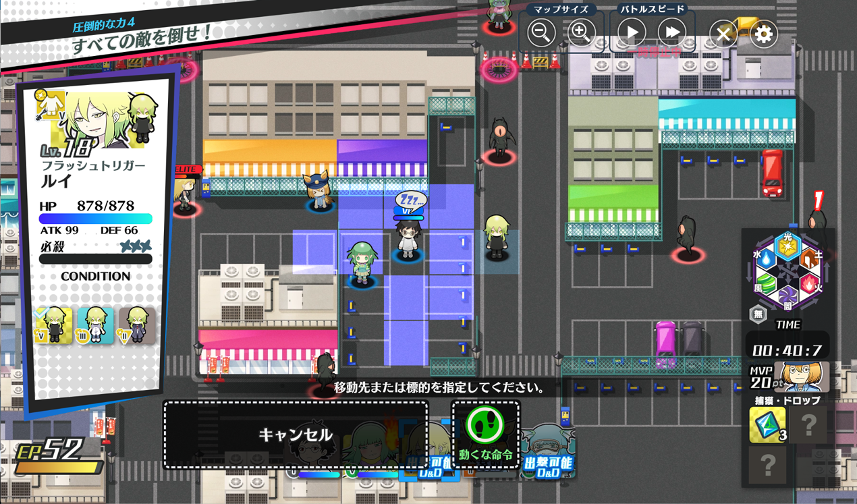Click the フラッシュトリガー title text
The width and height of the screenshot is (857, 504).
click(x=93, y=165)
